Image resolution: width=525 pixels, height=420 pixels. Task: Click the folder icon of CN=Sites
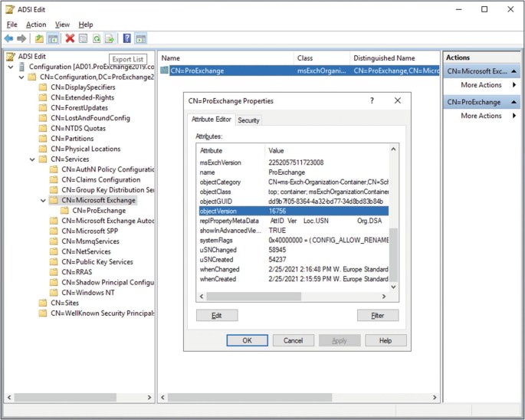tap(42, 303)
